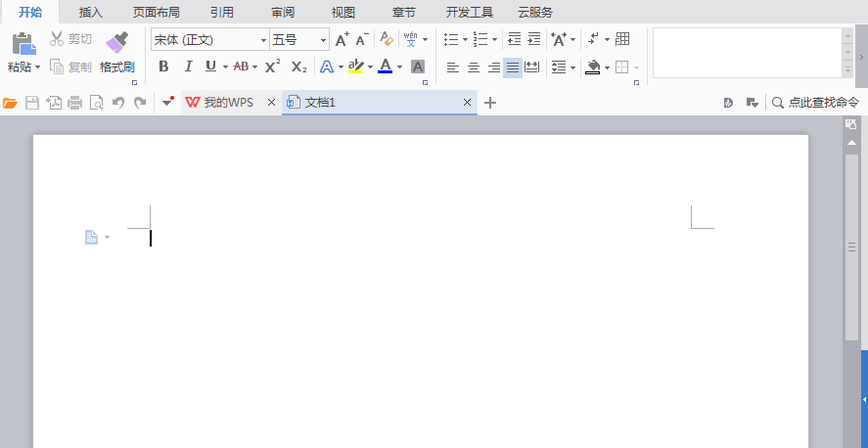Image resolution: width=868 pixels, height=448 pixels.
Task: Enable center text alignment
Action: click(x=474, y=67)
